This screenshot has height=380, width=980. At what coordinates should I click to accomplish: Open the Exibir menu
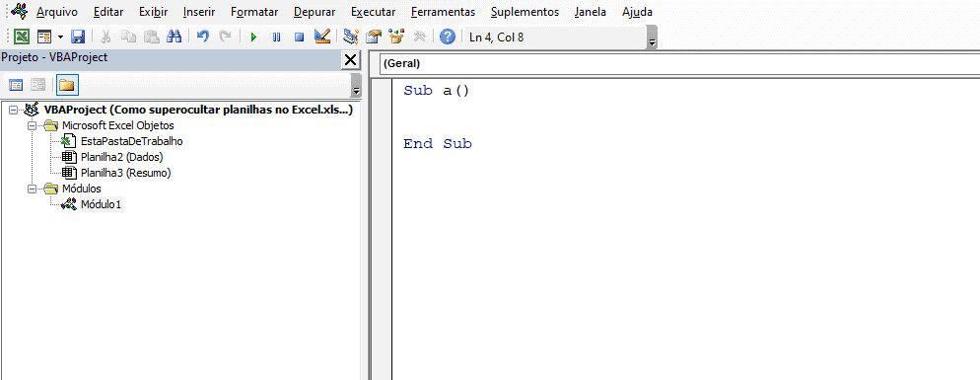pyautogui.click(x=154, y=12)
